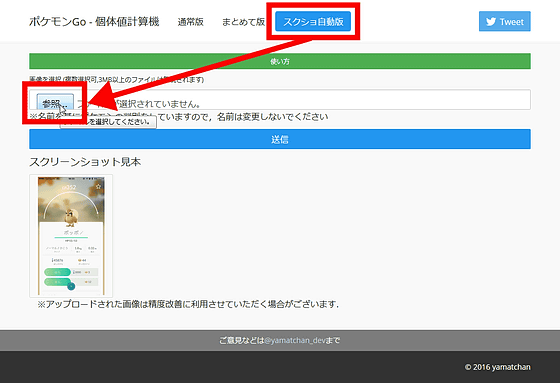The width and height of the screenshot is (560, 383).
Task: Select the スクショ自動版 tab
Action: click(x=313, y=21)
